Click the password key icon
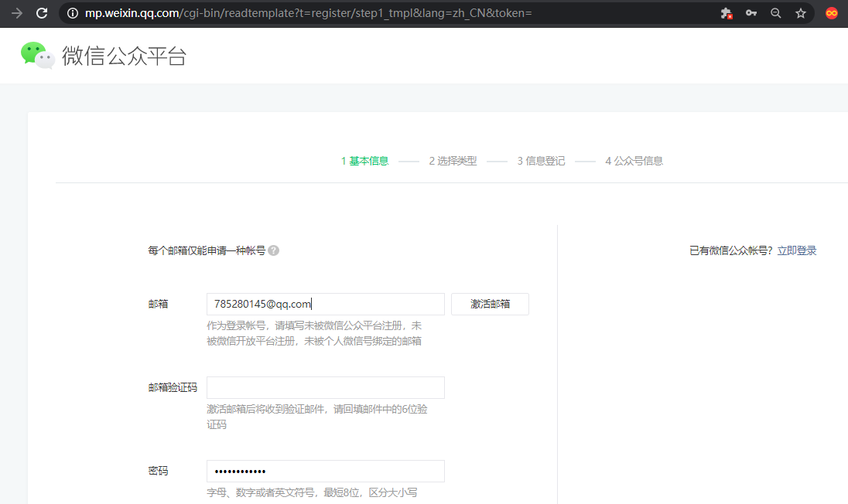Image resolution: width=848 pixels, height=504 pixels. point(751,13)
